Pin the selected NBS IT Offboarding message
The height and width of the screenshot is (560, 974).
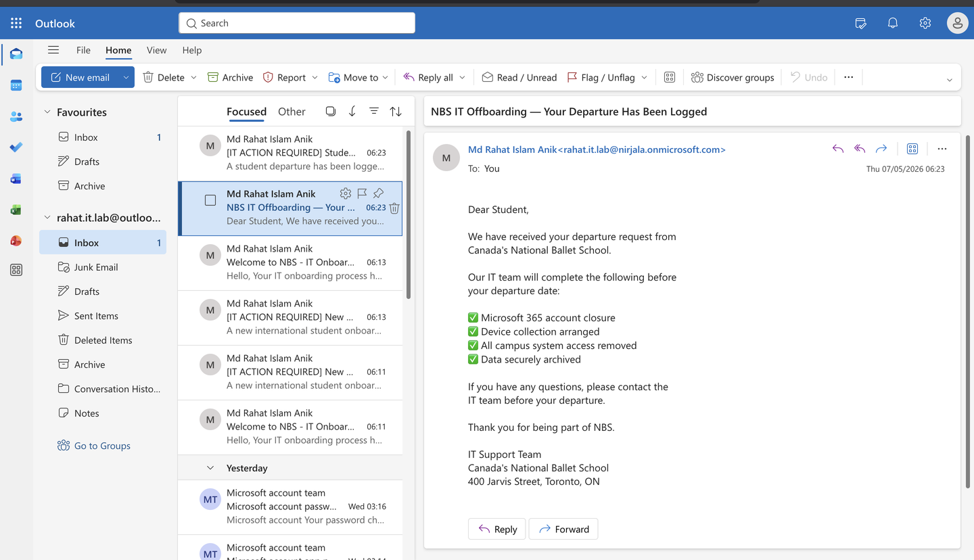click(x=378, y=193)
